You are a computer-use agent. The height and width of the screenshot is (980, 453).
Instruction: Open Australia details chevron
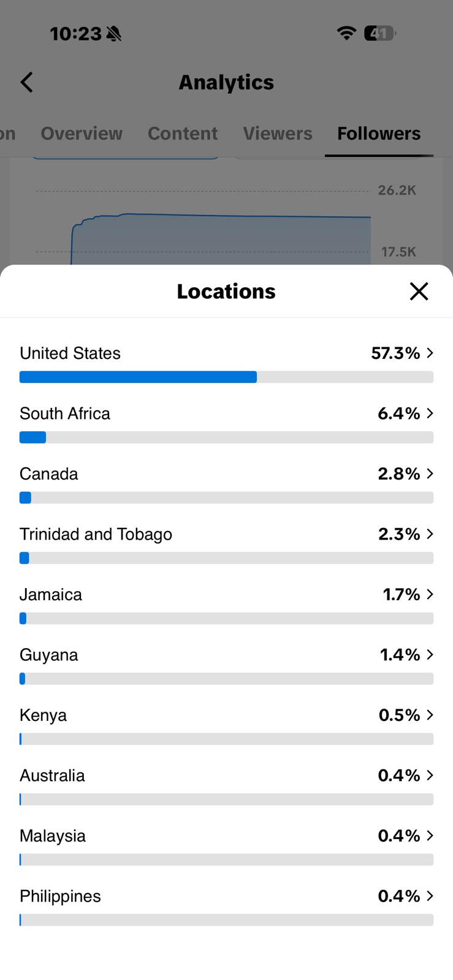(x=430, y=775)
